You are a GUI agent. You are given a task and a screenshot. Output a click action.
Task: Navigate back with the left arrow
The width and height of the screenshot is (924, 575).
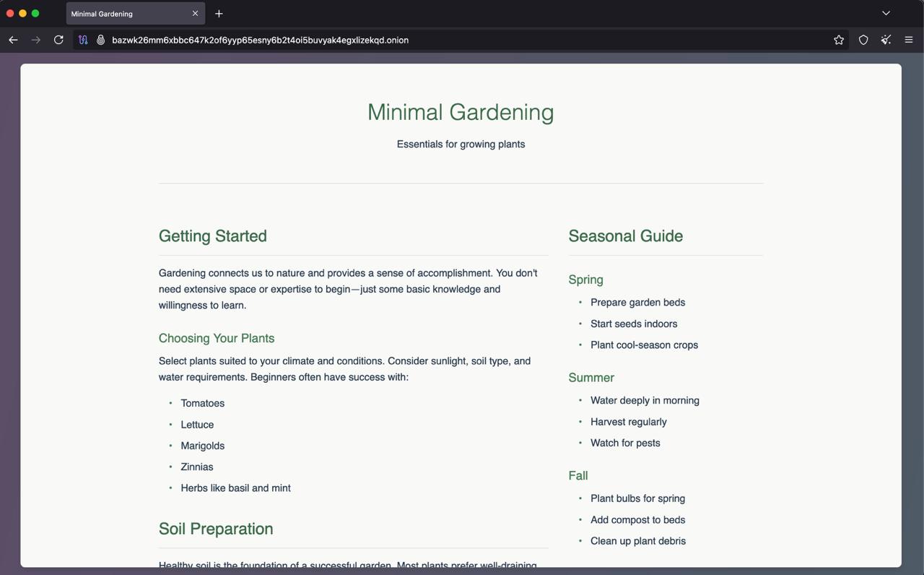[x=13, y=40]
